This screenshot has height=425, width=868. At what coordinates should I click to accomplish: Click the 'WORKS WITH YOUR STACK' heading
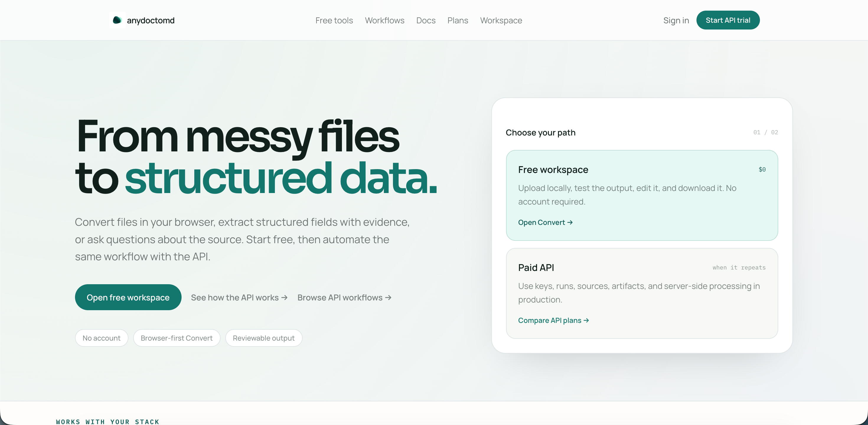point(107,422)
